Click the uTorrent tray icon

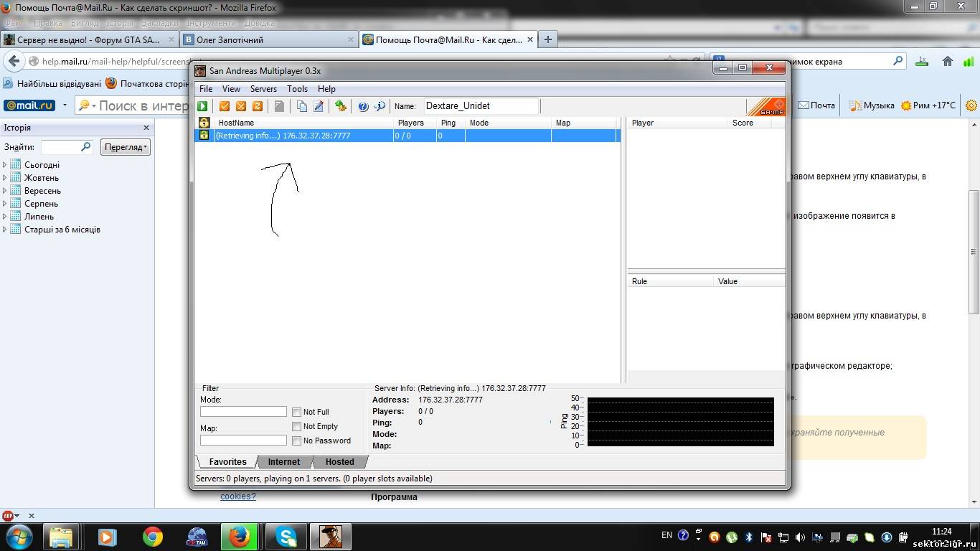732,537
